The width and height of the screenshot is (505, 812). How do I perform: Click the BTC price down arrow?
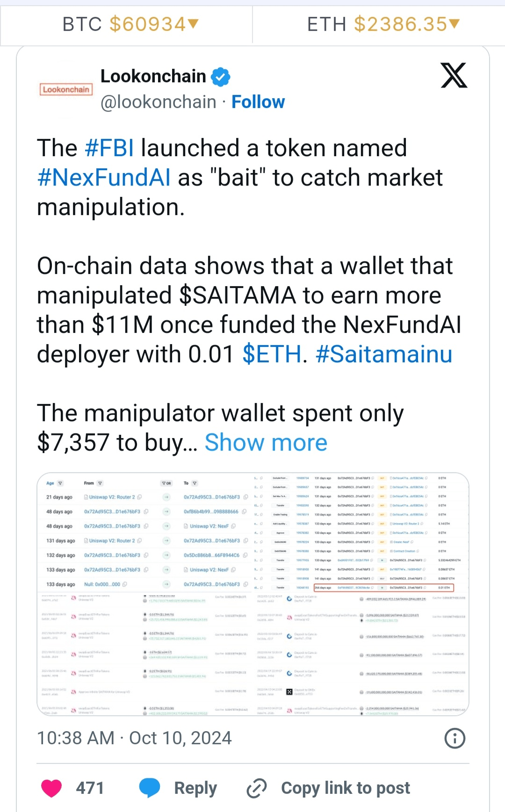tap(193, 23)
